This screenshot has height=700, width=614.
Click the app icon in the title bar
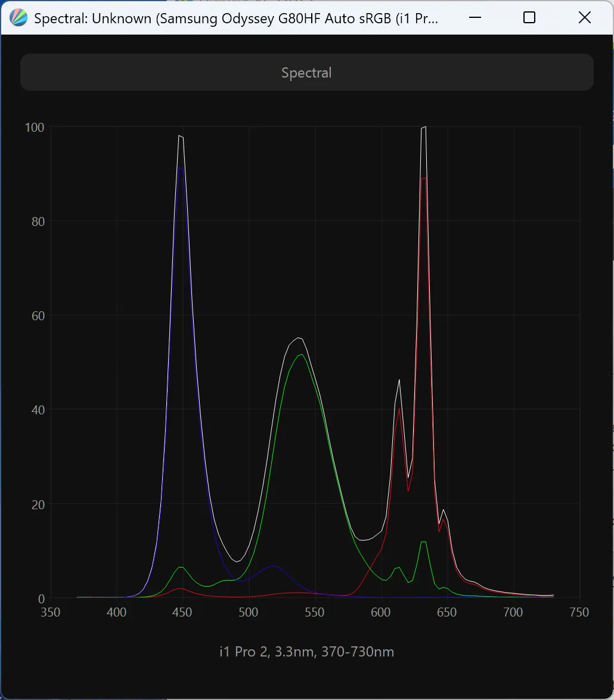coord(18,18)
